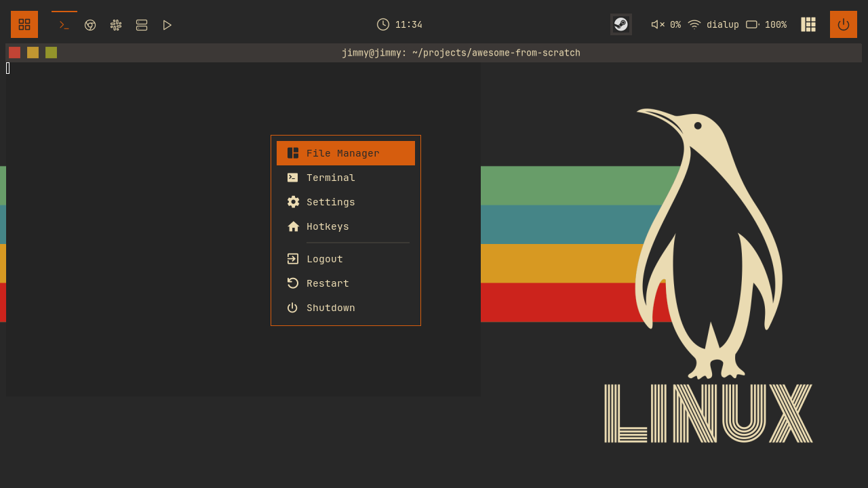
Task: Click the Settings gear icon
Action: [293, 202]
